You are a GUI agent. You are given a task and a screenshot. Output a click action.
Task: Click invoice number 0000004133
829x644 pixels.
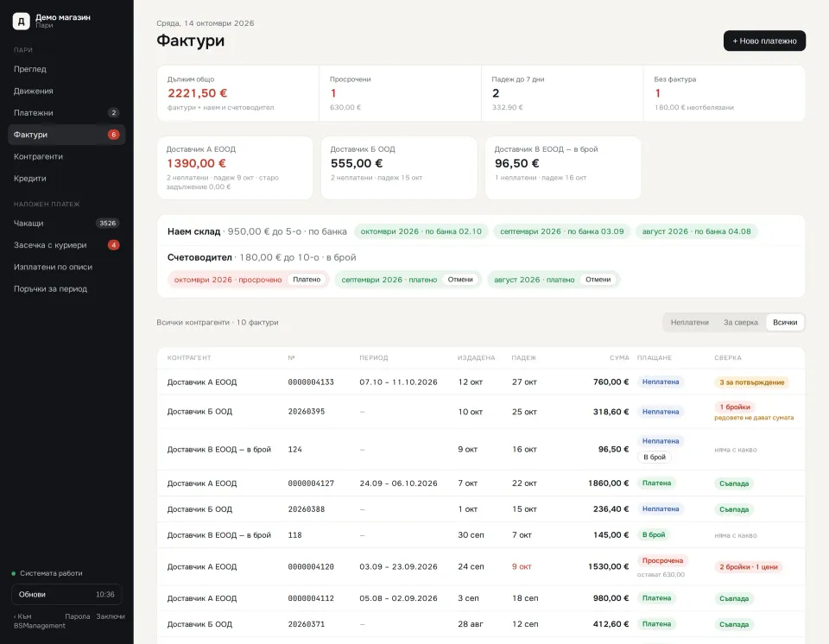[x=311, y=382]
